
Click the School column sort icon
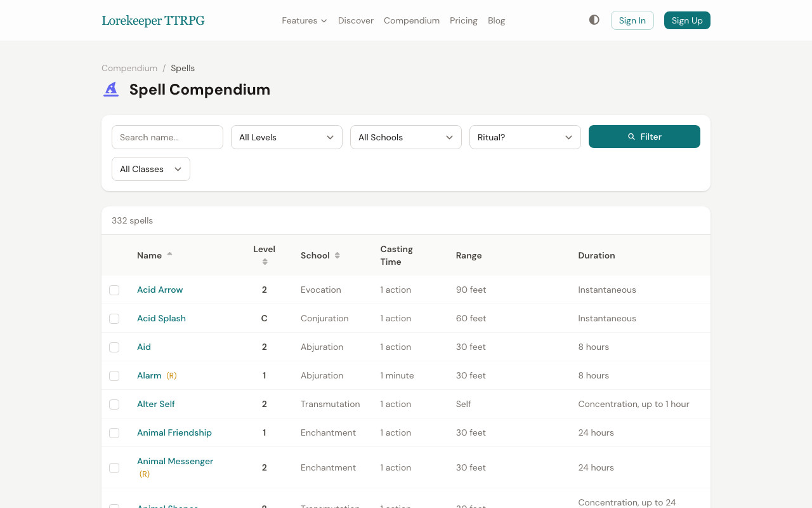click(x=337, y=255)
